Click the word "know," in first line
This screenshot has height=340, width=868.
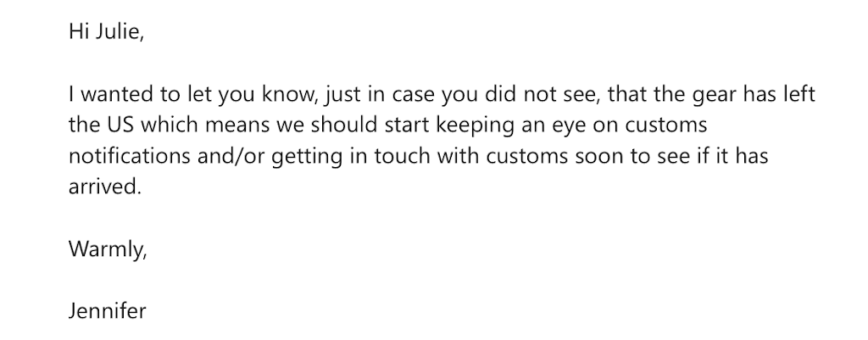(x=295, y=95)
